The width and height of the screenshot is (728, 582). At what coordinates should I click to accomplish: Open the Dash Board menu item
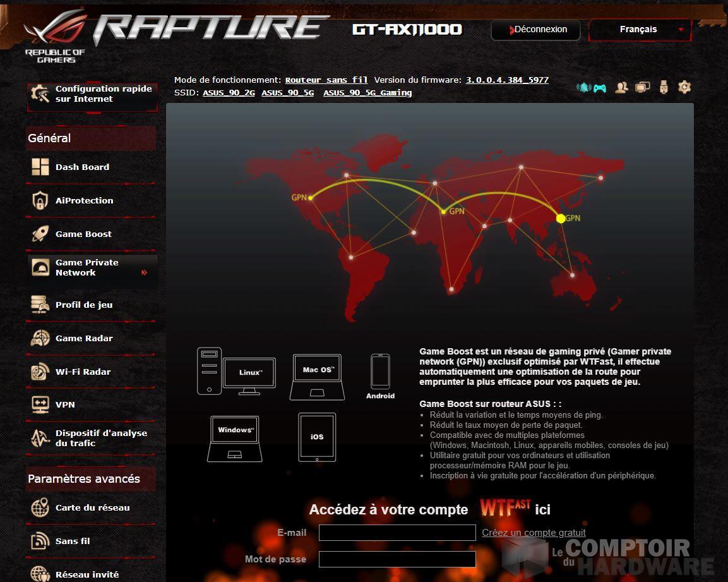82,167
